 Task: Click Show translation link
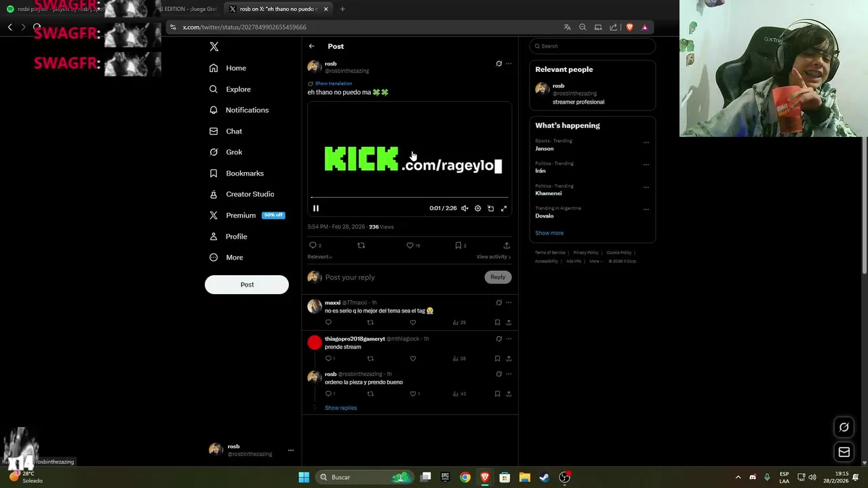click(x=333, y=83)
